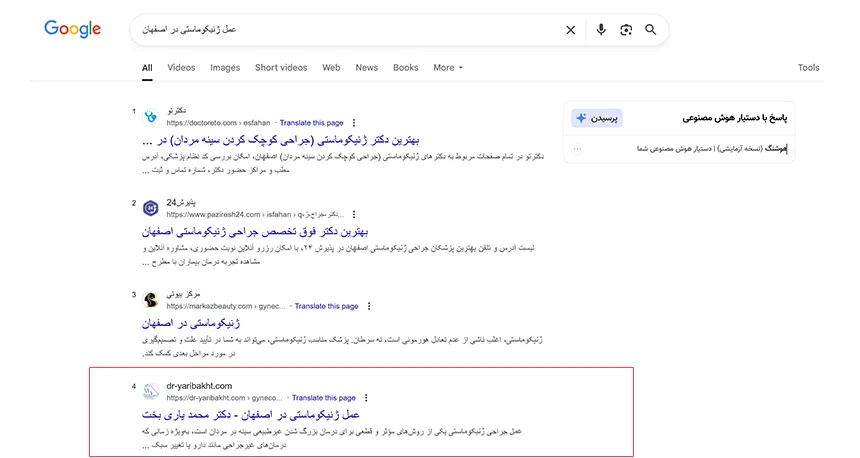Open three-dot menu for markazbeauty result

[369, 306]
